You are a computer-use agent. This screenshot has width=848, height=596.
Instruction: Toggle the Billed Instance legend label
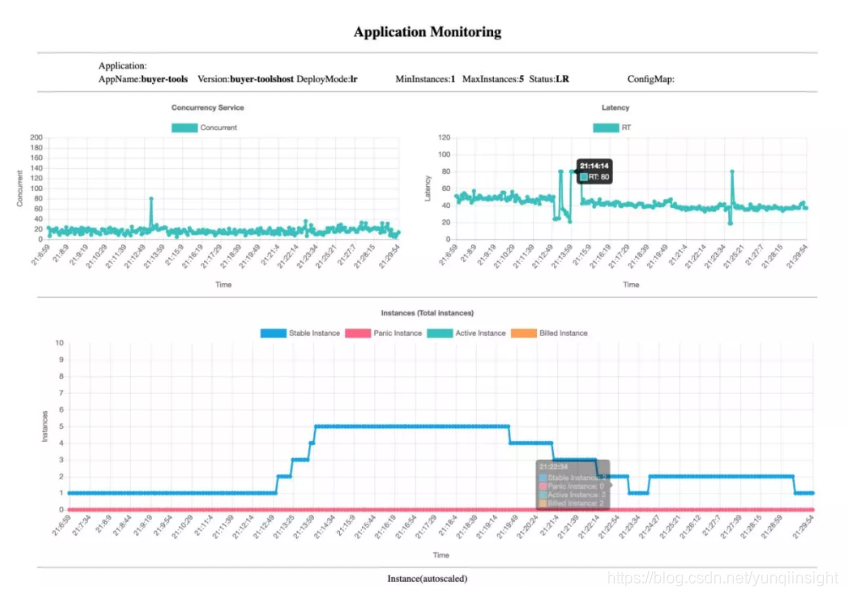click(x=563, y=333)
